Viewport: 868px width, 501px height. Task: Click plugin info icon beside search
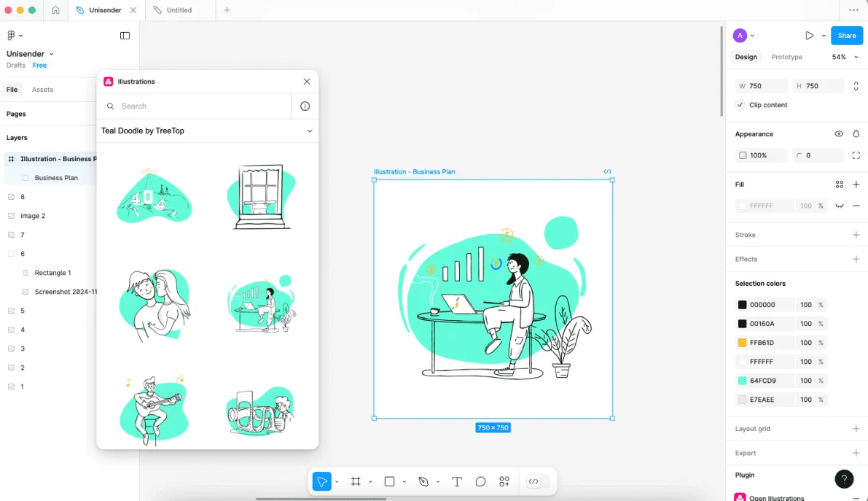[305, 106]
